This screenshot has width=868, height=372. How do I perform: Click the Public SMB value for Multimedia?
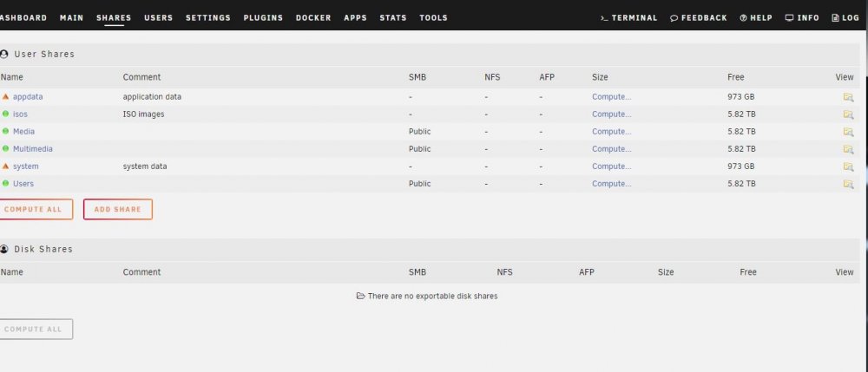[419, 148]
